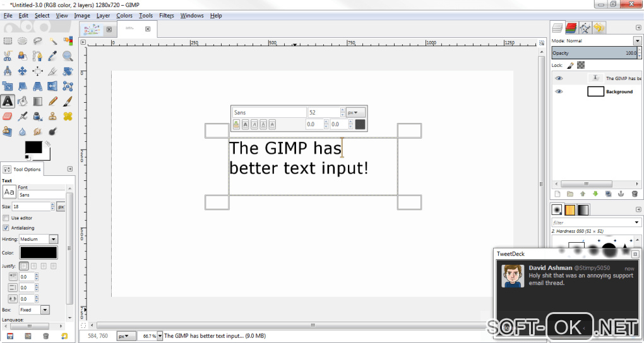The image size is (644, 343).
Task: Select the Zoom magnifier tool
Action: tap(68, 55)
